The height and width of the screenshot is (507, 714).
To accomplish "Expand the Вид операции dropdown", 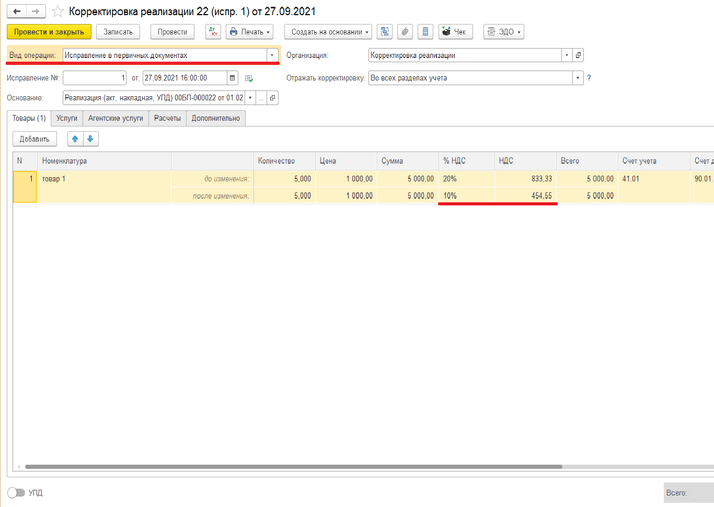I will (271, 55).
